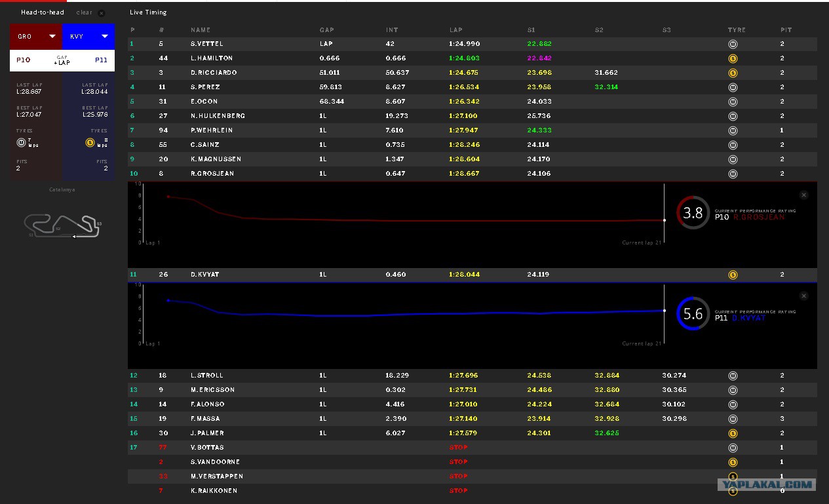Click Palmer's soft tyre icon

tap(733, 434)
